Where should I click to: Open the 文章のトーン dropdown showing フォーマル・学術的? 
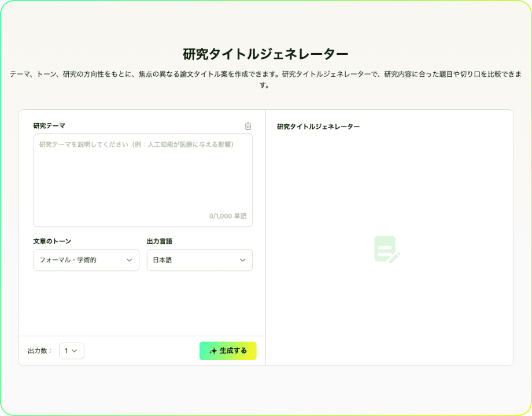(86, 260)
